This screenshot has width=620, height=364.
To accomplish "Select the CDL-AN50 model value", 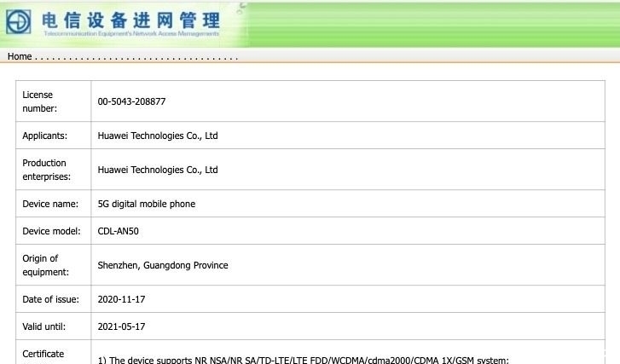I will click(119, 231).
